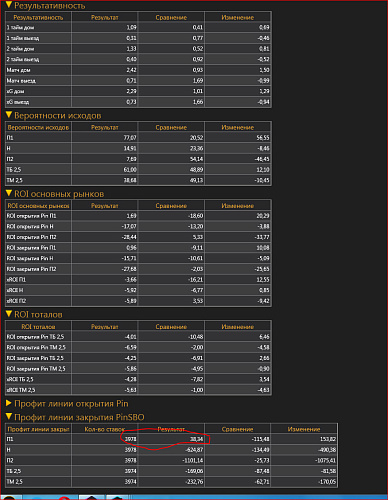Sort by Сравнение in Результативность table
Screen dimensions: 388x500
[x=171, y=17]
